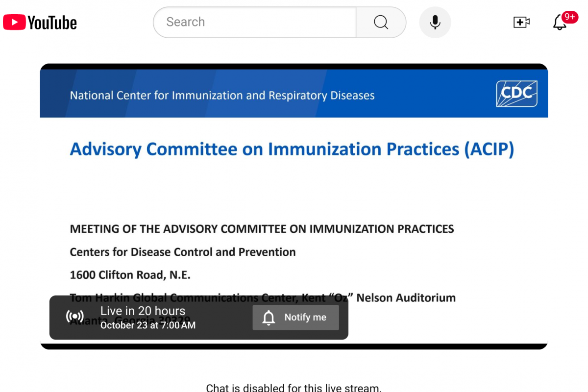
Task: Click the National Center for Immunization banner
Action: click(222, 95)
